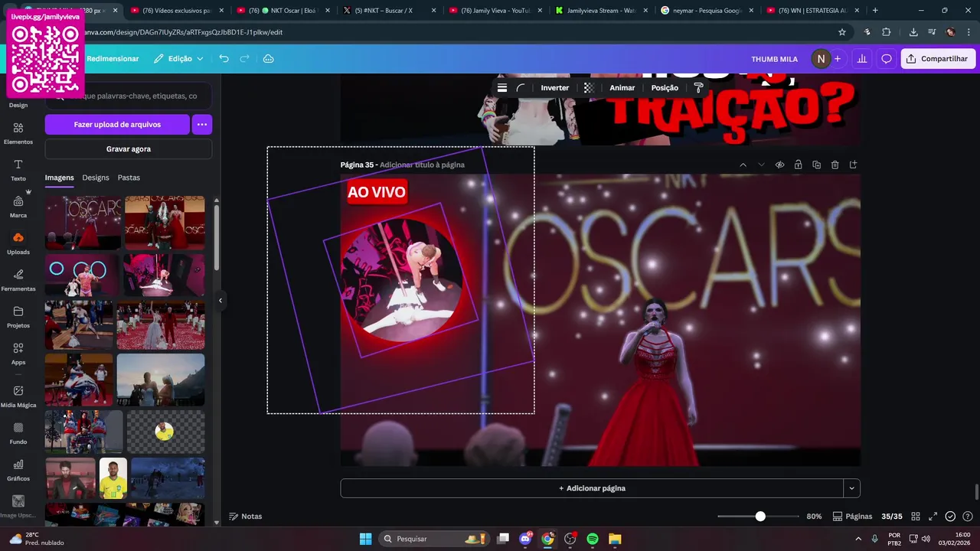Collapse the side panel with arrow handle
This screenshot has height=551, width=980.
coord(220,301)
